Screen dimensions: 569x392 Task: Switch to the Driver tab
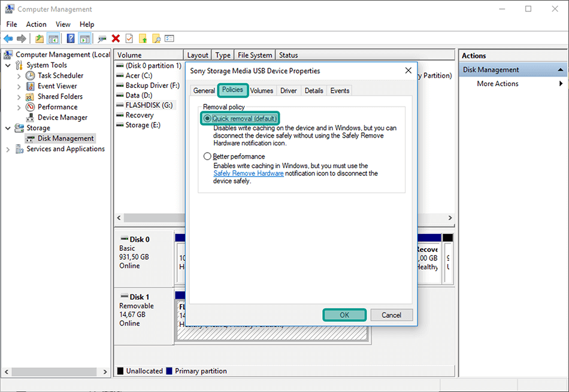coord(289,90)
